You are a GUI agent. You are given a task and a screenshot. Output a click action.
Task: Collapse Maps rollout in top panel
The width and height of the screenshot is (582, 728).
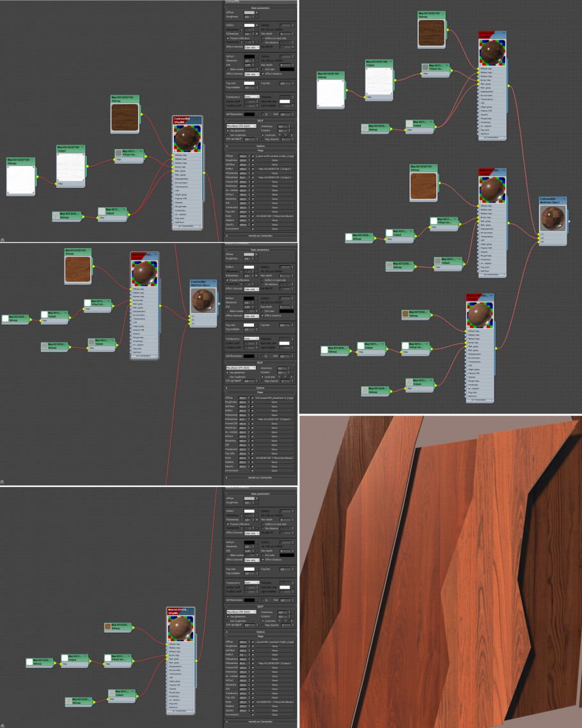tap(260, 150)
